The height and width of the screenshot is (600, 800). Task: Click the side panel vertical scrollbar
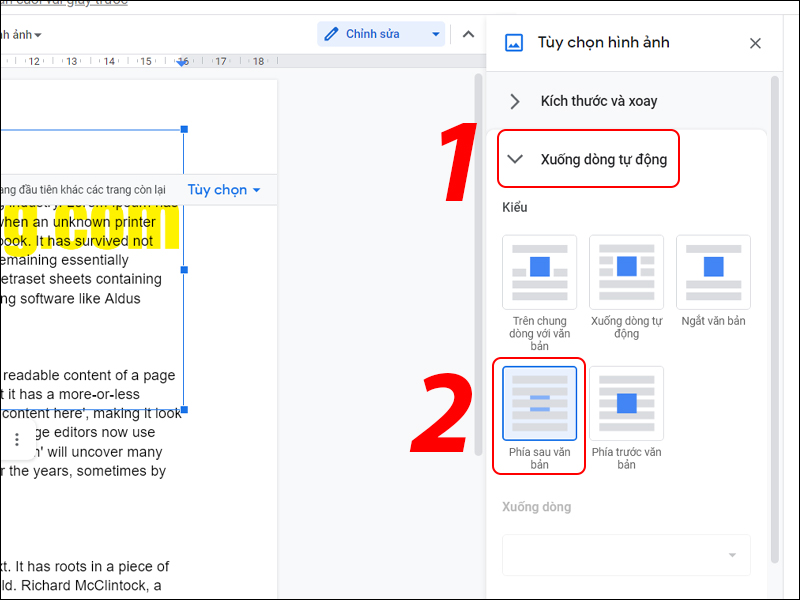pyautogui.click(x=774, y=320)
